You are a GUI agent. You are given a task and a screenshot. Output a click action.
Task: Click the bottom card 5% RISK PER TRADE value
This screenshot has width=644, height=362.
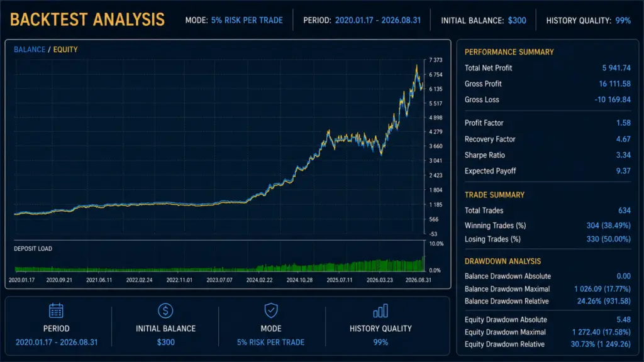[270, 343]
